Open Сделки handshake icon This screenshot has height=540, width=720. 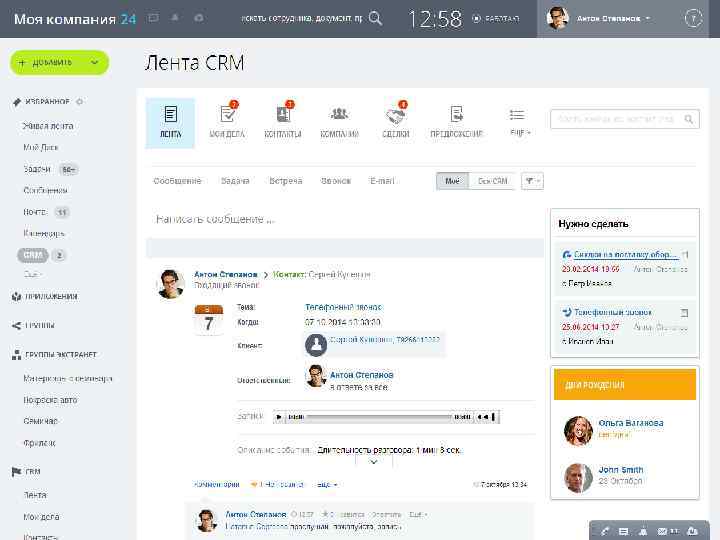(x=395, y=116)
